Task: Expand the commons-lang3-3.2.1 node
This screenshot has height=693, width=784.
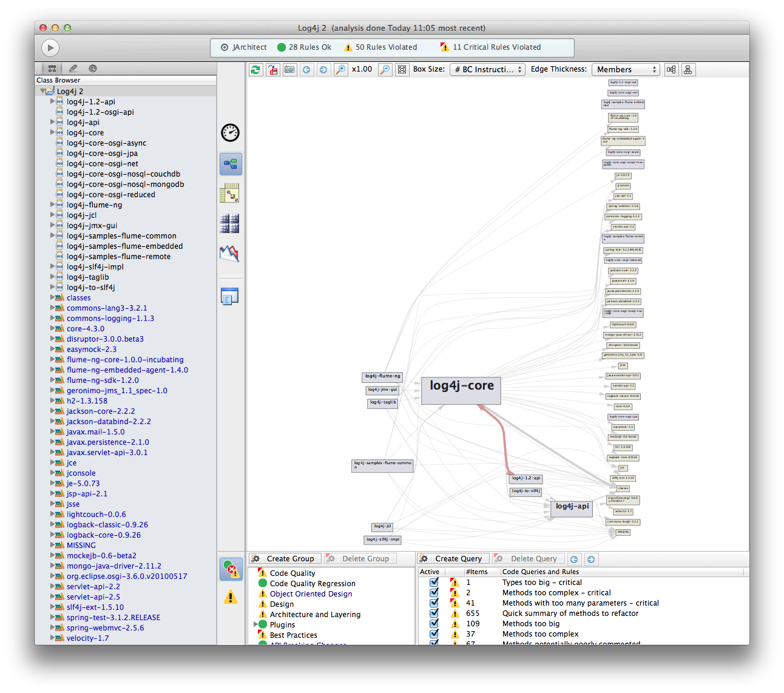Action: coord(53,308)
